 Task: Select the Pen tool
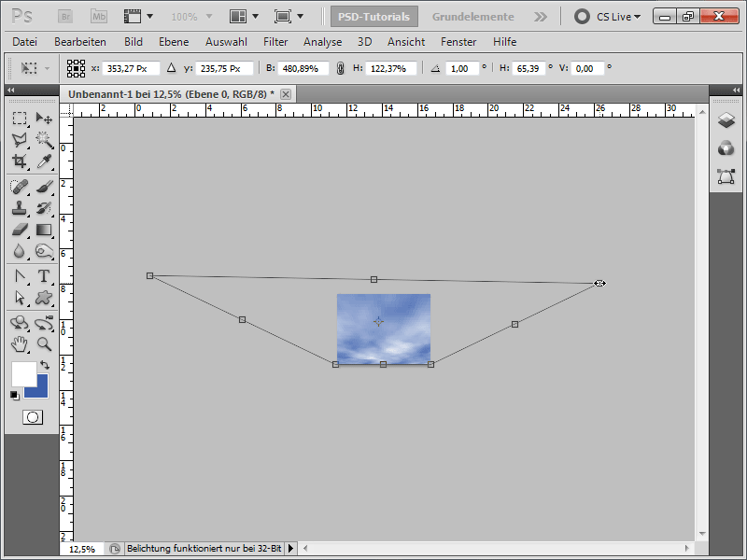pos(19,276)
